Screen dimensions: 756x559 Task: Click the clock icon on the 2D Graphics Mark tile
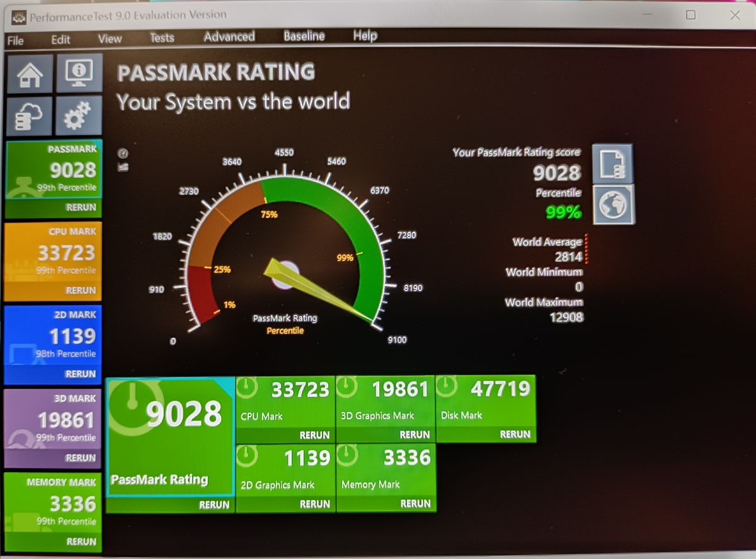246,456
